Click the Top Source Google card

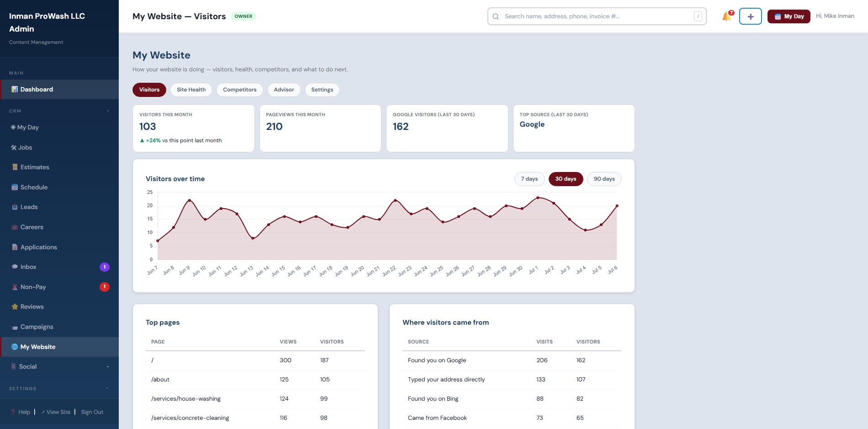(574, 129)
